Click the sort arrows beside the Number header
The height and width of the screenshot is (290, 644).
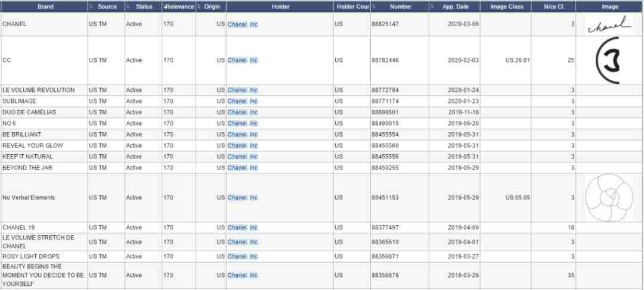click(x=374, y=7)
